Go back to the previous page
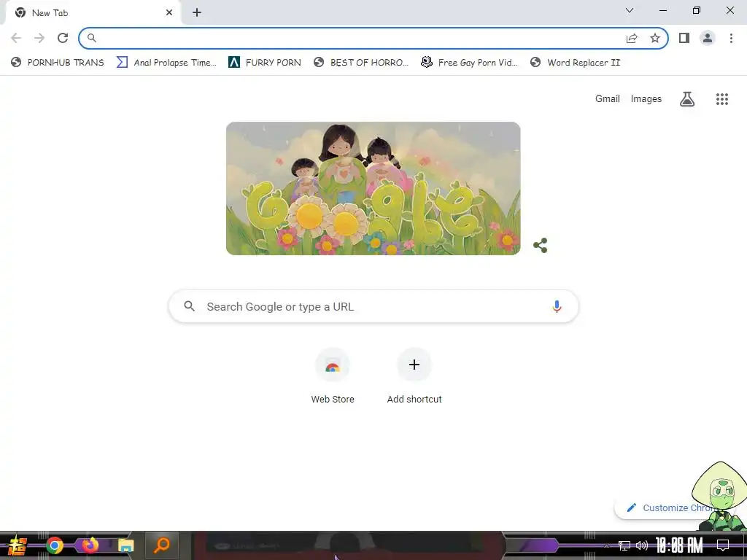 [x=16, y=38]
